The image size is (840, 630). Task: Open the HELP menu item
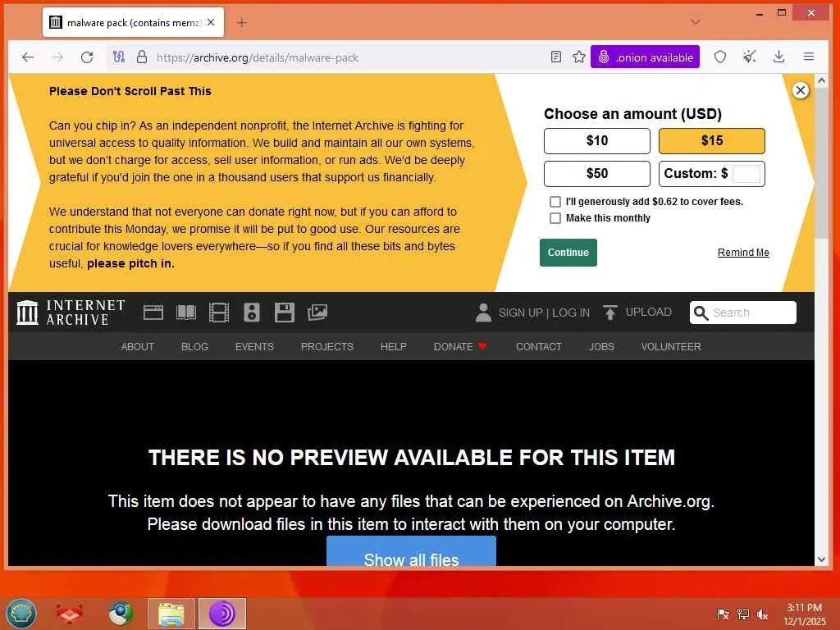coord(393,347)
